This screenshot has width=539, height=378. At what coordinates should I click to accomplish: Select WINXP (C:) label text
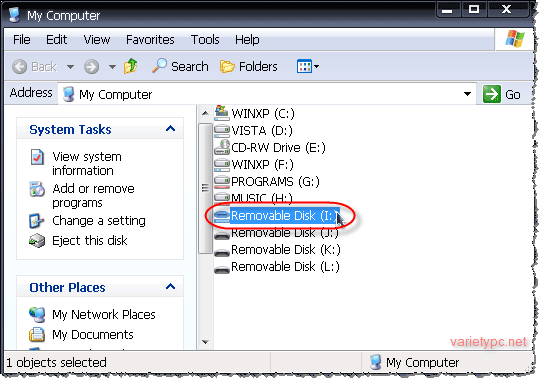[x=263, y=113]
